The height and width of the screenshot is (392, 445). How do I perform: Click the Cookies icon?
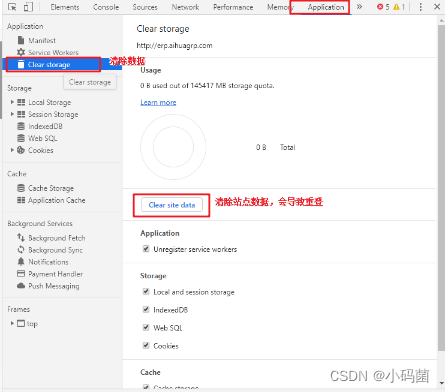click(x=21, y=150)
